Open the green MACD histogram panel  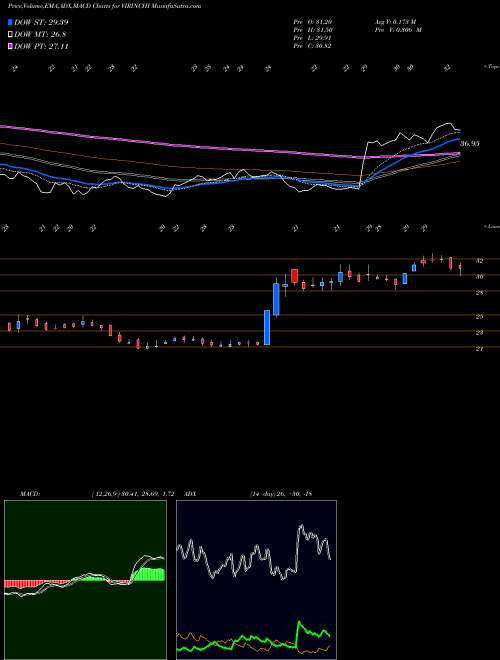click(x=85, y=580)
